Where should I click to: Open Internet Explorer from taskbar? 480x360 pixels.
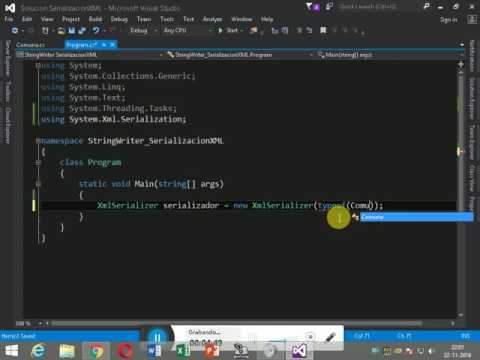[38, 351]
